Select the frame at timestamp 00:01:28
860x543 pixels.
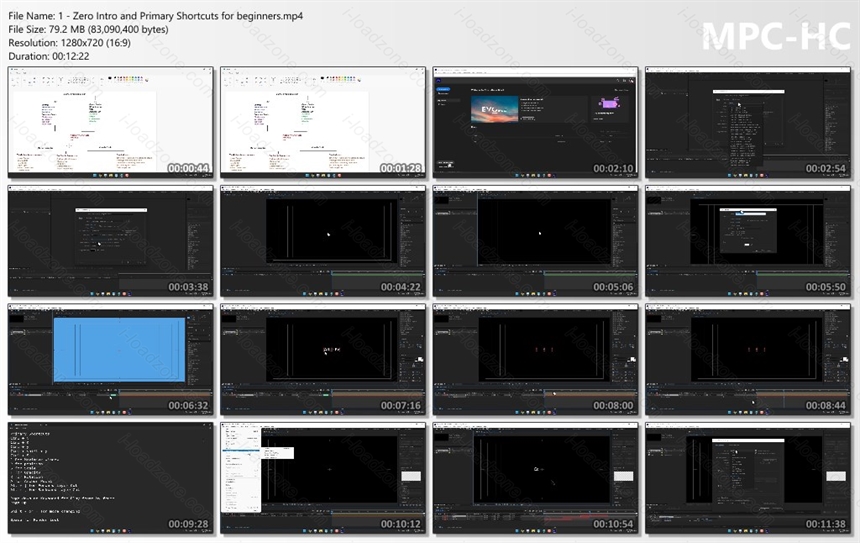(323, 123)
